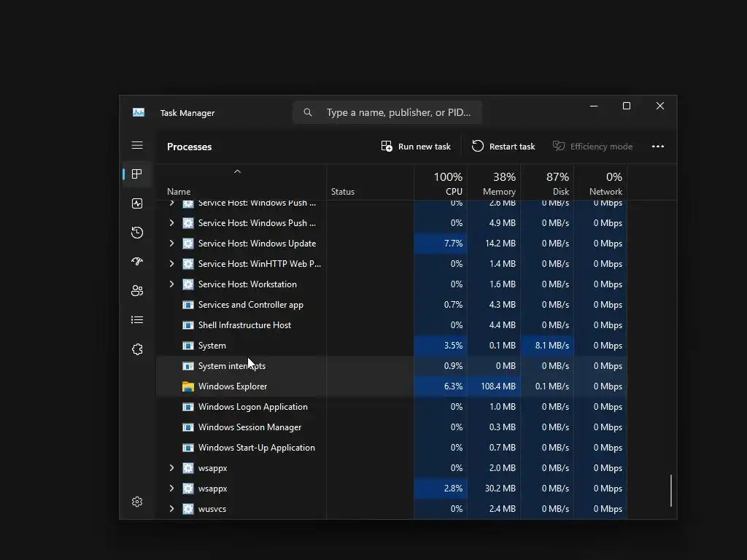
Task: Expand Service Host: WinHTTP Web P...
Action: click(x=171, y=264)
